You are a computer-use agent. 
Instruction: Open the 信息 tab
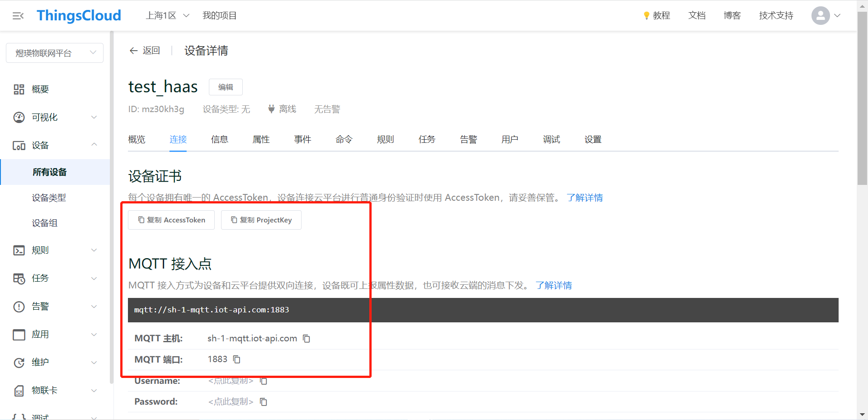click(x=220, y=140)
